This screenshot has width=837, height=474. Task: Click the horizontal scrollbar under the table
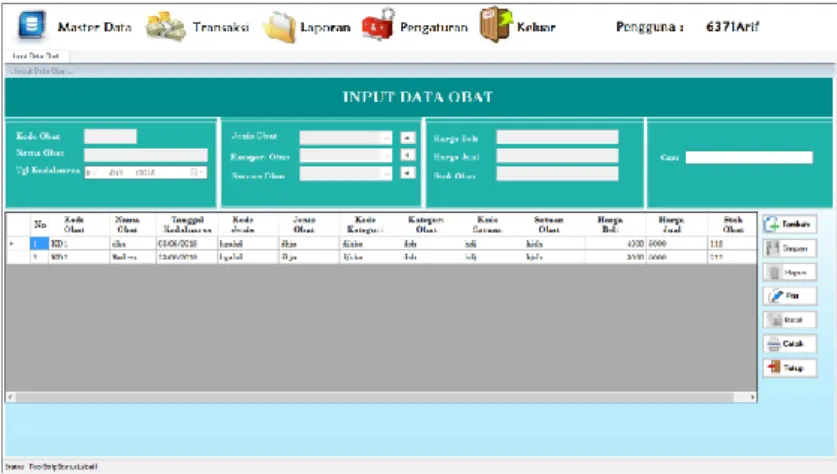point(381,397)
